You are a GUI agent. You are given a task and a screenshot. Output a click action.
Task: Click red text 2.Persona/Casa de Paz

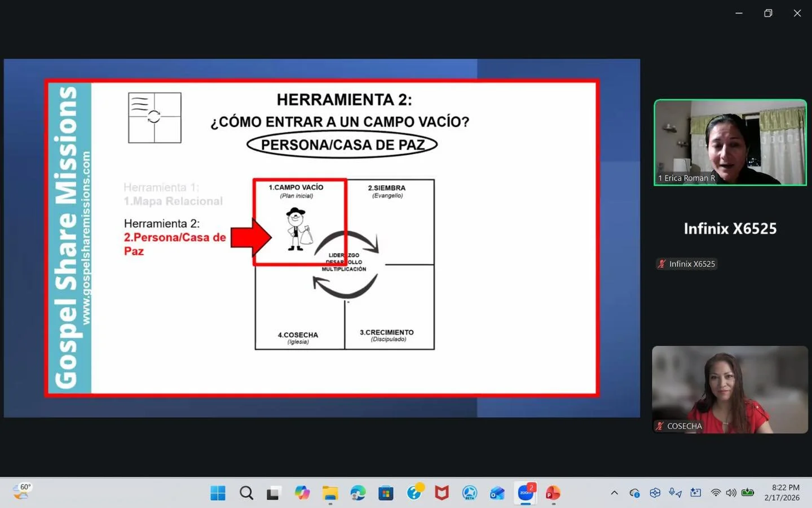[175, 244]
